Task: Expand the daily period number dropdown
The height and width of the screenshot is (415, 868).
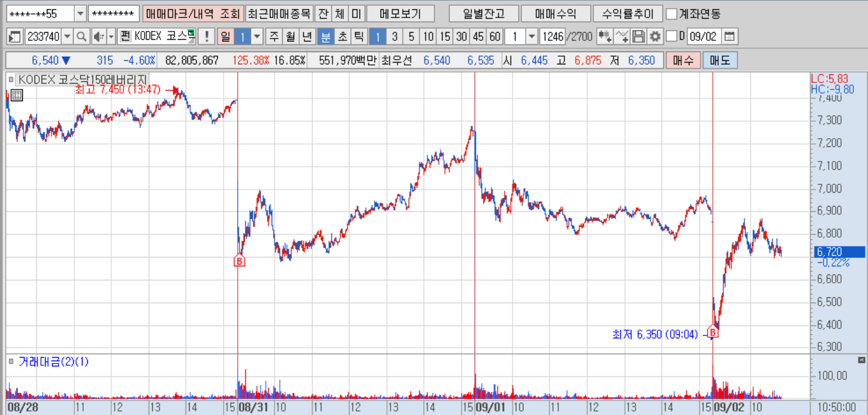Action: (257, 37)
